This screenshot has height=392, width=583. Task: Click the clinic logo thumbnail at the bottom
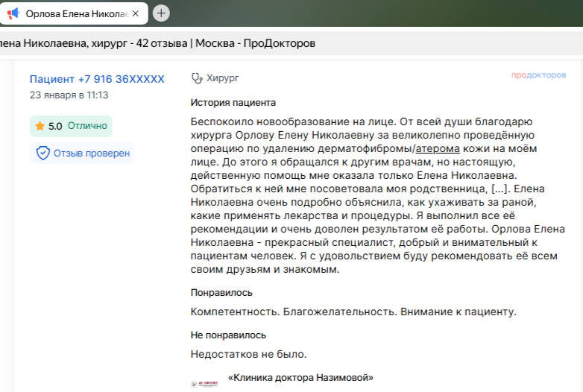coord(205,383)
